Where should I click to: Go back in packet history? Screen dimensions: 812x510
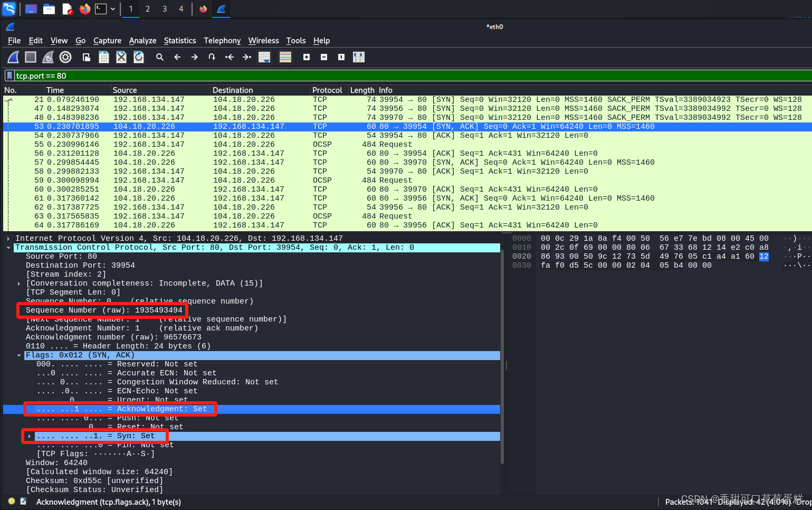point(177,57)
